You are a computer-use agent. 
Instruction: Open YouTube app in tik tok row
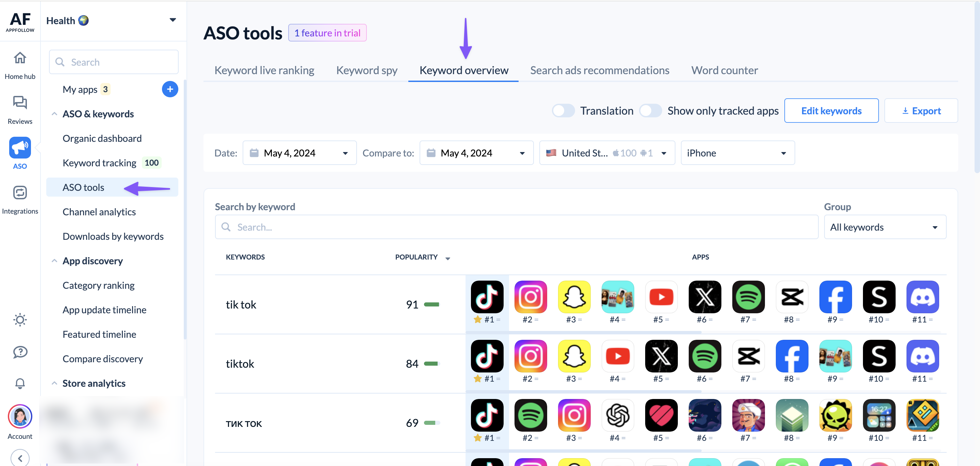click(x=661, y=297)
